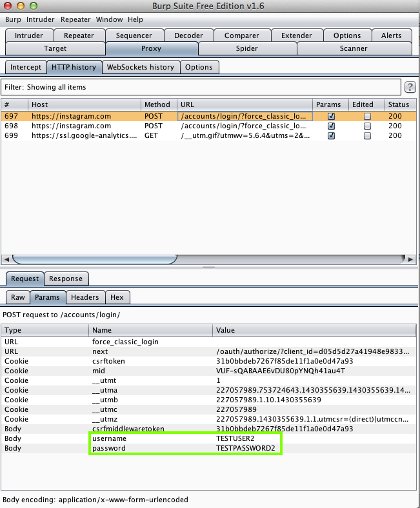Open the Help menu
Viewport: 420px width, 508px height.
pos(135,19)
